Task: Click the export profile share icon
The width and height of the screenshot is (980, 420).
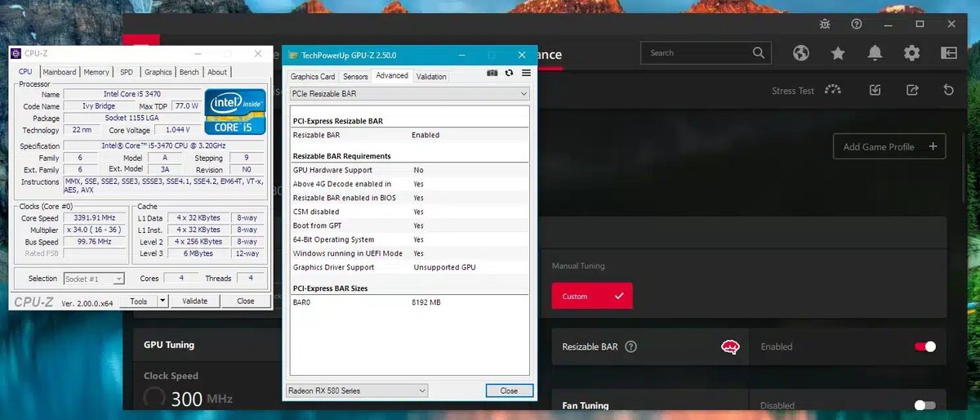Action: [912, 90]
